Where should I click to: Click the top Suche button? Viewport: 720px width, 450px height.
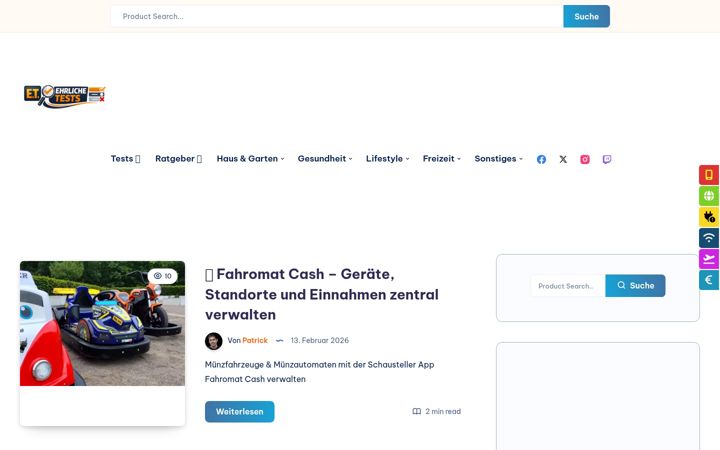coord(586,17)
